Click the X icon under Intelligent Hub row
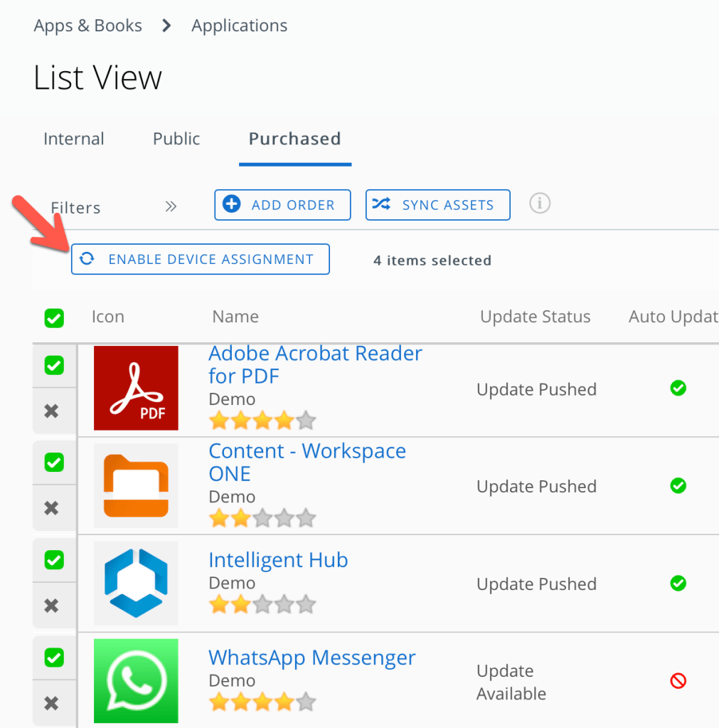The height and width of the screenshot is (728, 719). (51, 606)
